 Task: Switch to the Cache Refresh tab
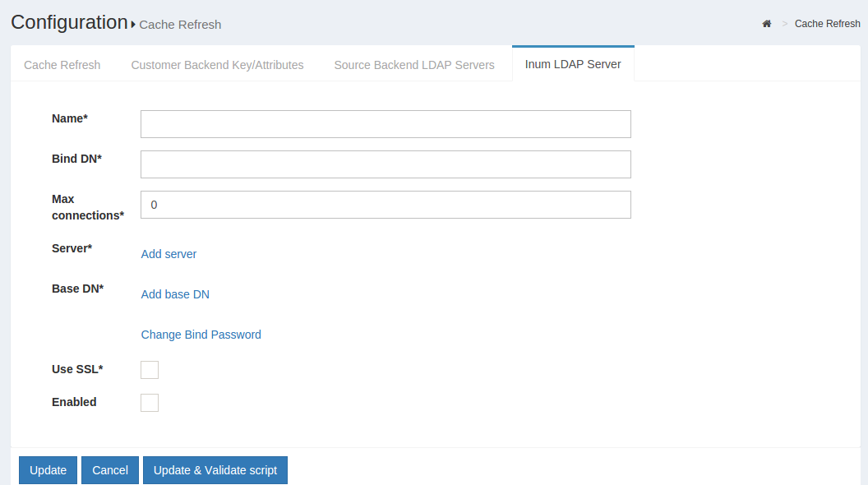tap(62, 64)
